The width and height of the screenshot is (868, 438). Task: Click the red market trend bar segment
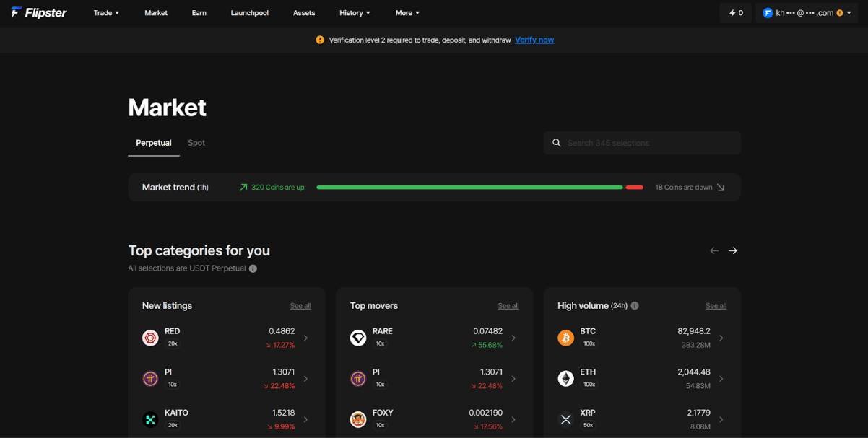(635, 188)
